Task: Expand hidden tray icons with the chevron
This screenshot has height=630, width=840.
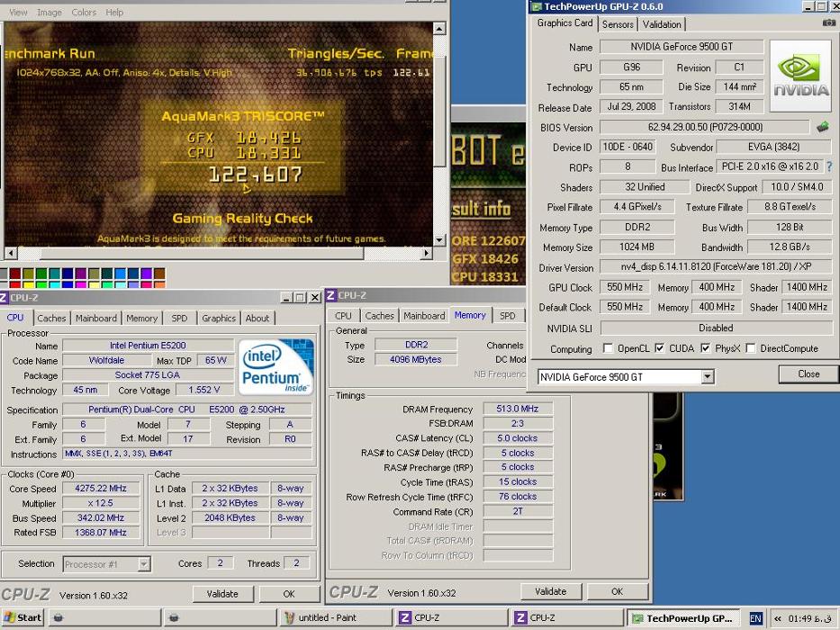Action: (777, 618)
